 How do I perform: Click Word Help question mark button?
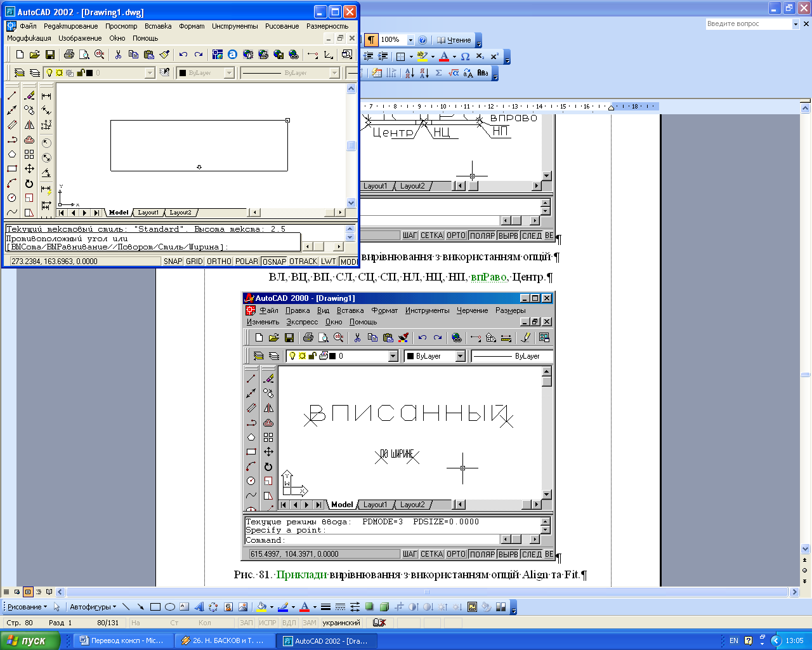(422, 40)
